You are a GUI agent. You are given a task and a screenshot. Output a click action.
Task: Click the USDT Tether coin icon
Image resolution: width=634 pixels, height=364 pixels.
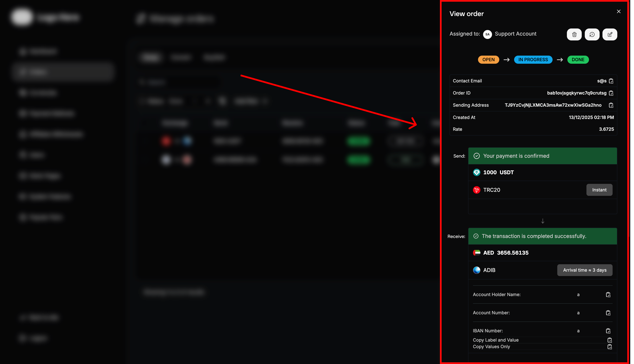coord(477,172)
